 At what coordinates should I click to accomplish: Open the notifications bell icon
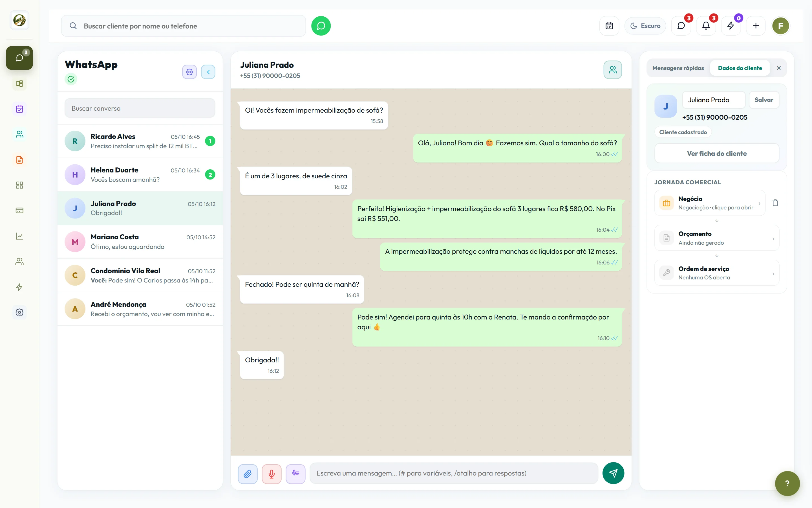point(706,26)
